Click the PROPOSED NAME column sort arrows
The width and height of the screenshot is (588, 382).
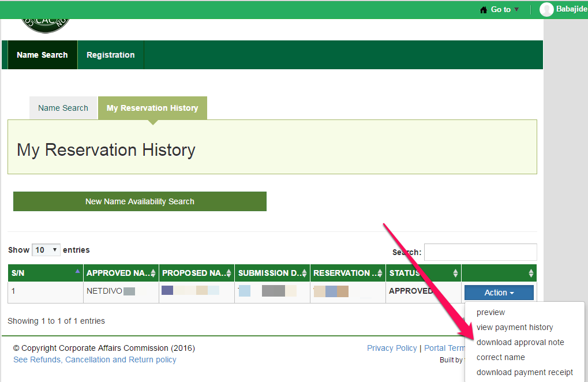[x=230, y=272]
